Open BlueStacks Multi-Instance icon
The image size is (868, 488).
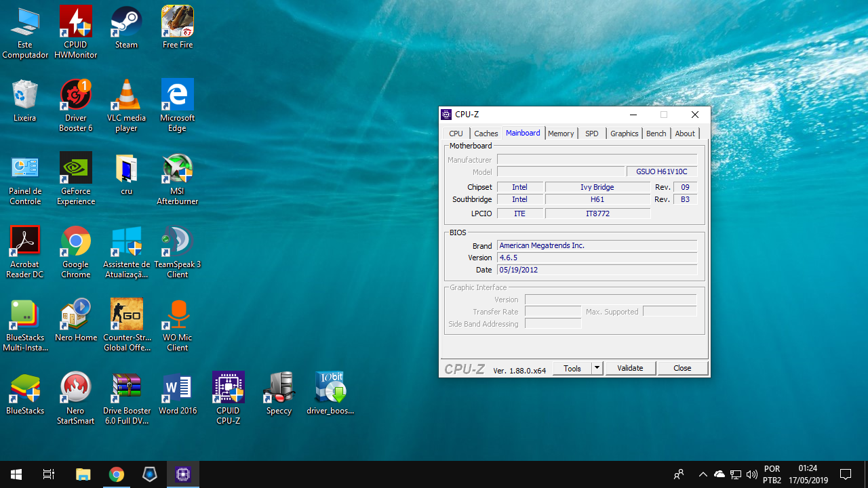point(25,325)
